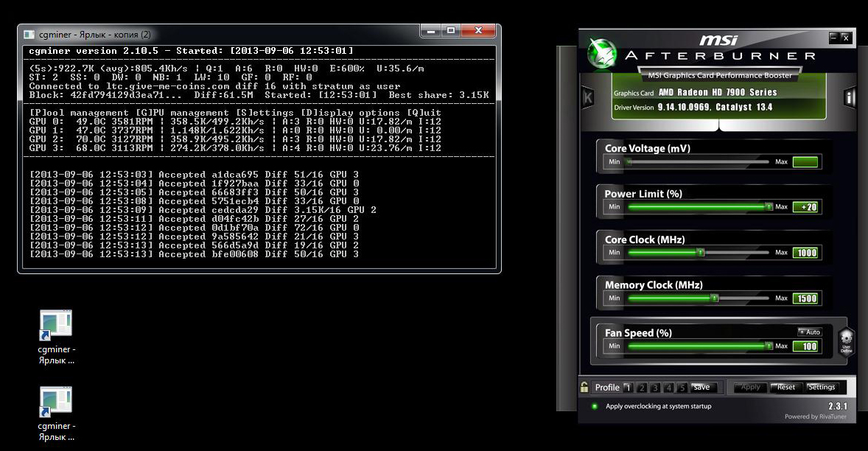Image resolution: width=868 pixels, height=451 pixels.
Task: Open the fan User Define gear icon
Action: tap(847, 341)
